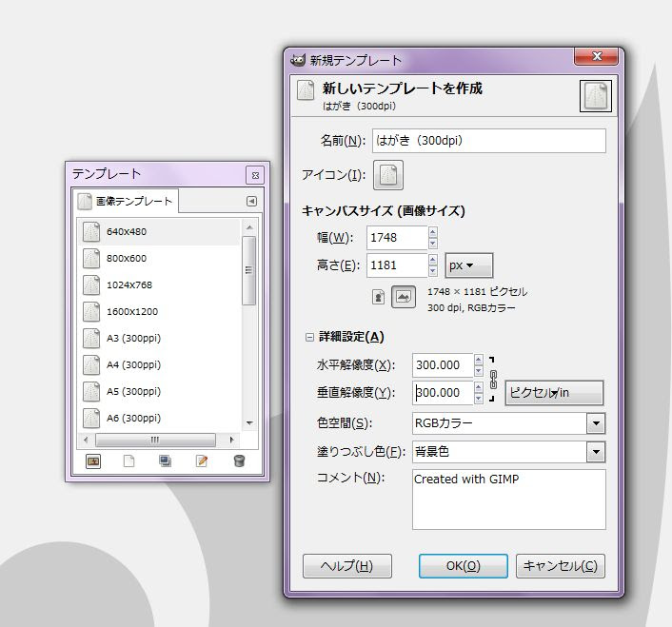
Task: Select the 1024x768 template row text
Action: [129, 284]
